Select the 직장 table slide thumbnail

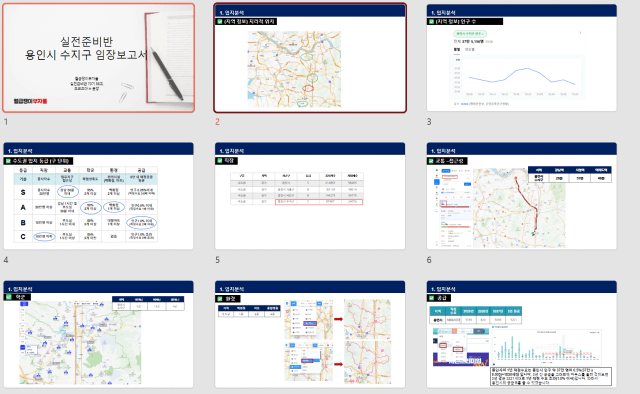pyautogui.click(x=310, y=196)
